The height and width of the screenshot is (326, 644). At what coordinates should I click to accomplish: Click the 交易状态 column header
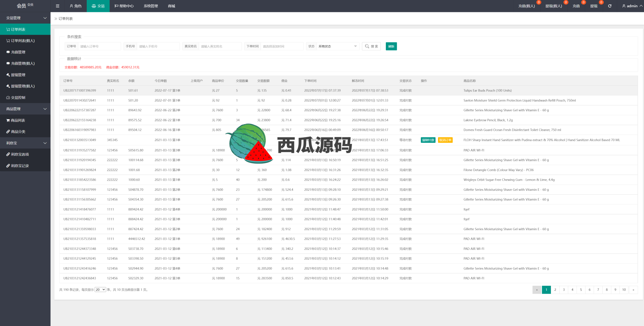[x=406, y=81]
